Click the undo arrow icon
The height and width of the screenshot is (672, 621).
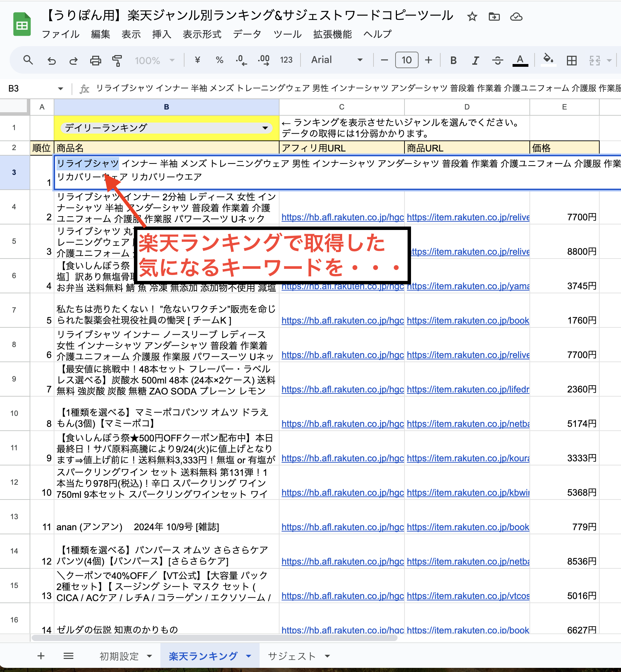coord(52,61)
